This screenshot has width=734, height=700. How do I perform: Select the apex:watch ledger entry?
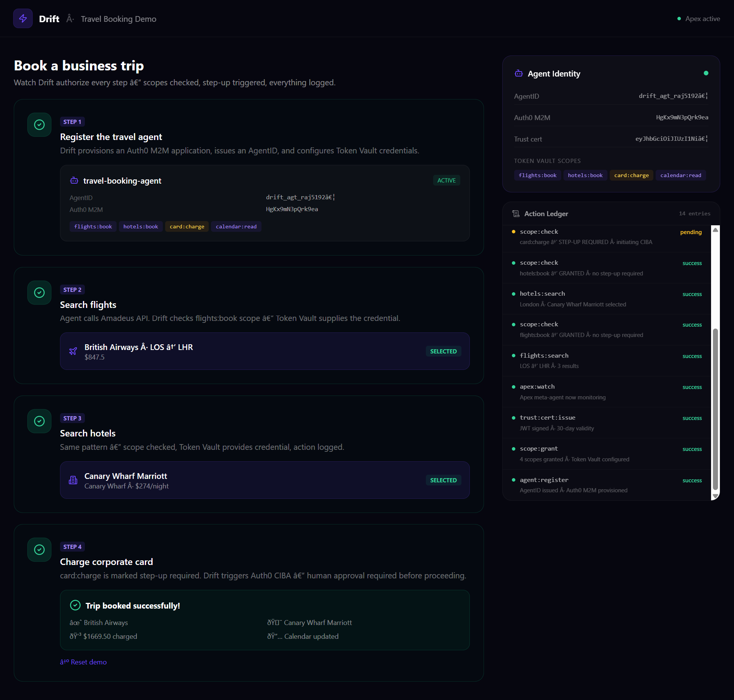click(x=607, y=392)
